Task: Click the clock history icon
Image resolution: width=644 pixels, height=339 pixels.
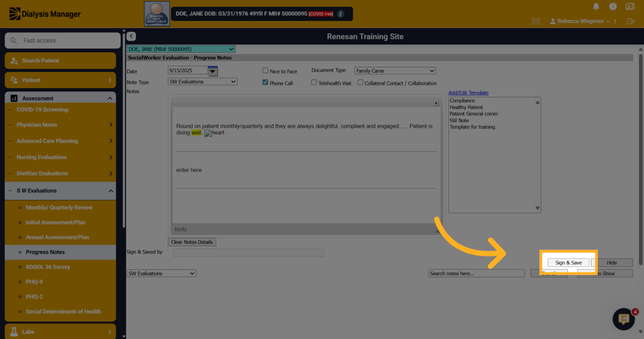Action: click(613, 6)
